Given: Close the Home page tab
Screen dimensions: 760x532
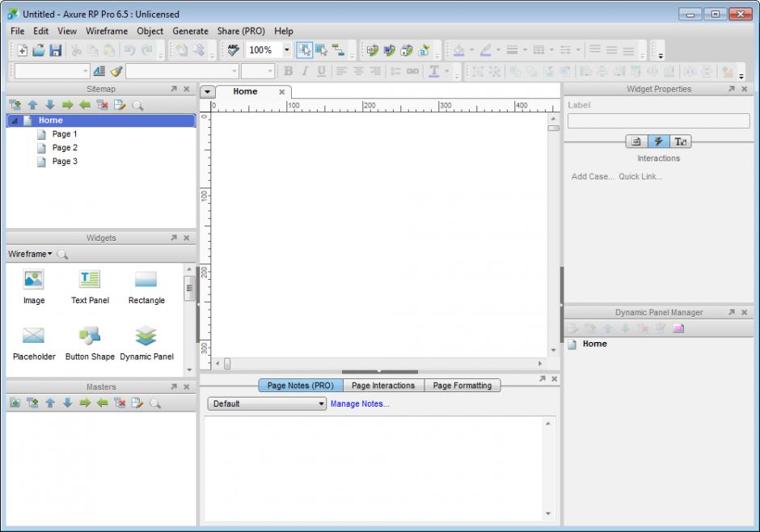Looking at the screenshot, I should pyautogui.click(x=281, y=91).
